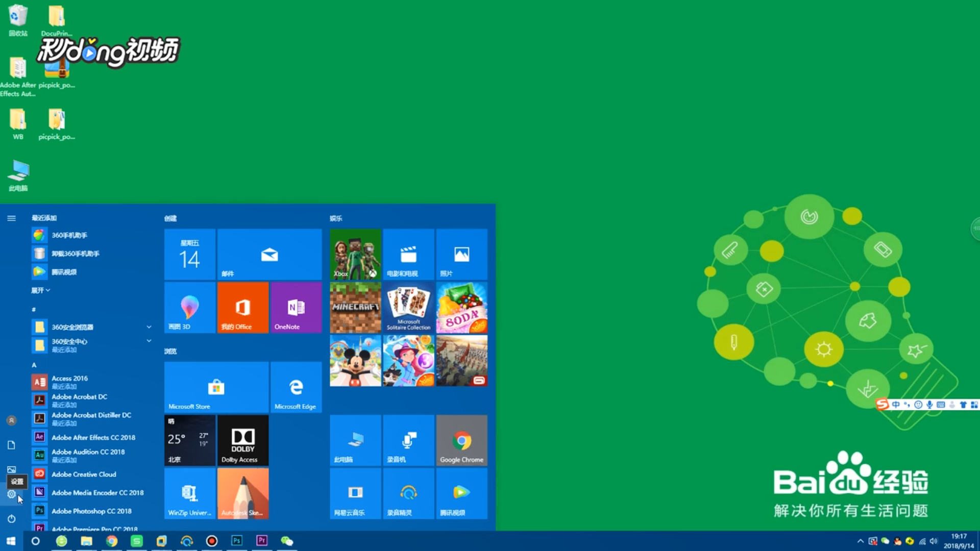Open the Dolby Access tile
This screenshot has height=551, width=980.
tap(243, 440)
